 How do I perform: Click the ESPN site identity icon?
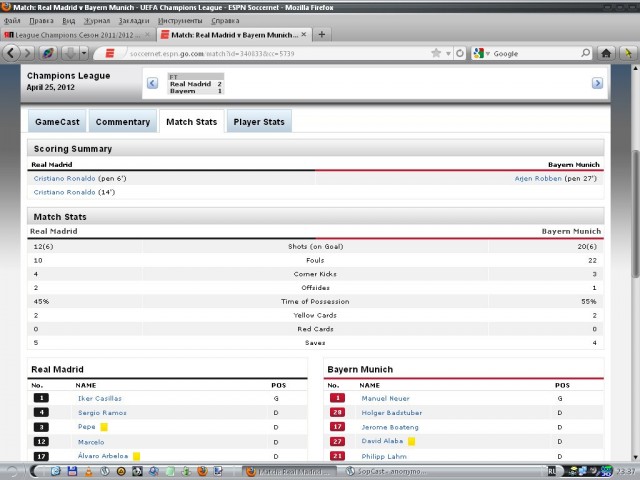[110, 53]
